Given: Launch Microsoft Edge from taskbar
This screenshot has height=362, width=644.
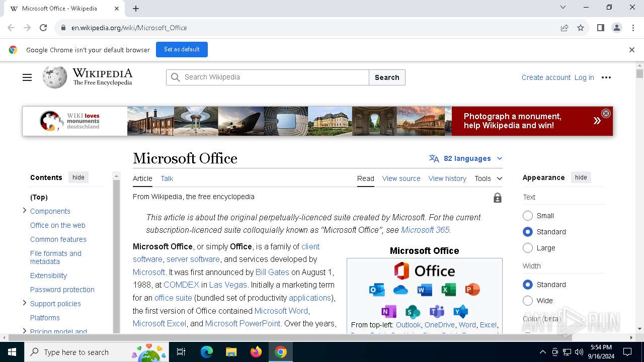Looking at the screenshot, I should tap(207, 352).
